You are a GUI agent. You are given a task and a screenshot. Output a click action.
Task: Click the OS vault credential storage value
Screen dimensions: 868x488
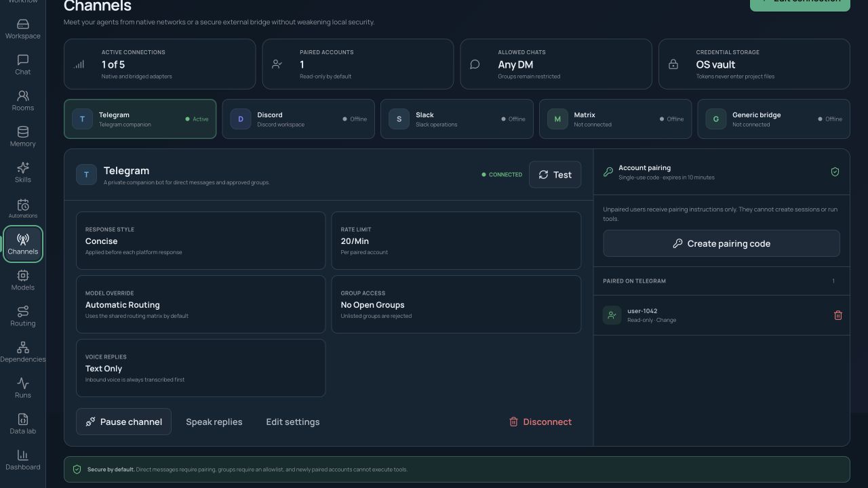(715, 64)
